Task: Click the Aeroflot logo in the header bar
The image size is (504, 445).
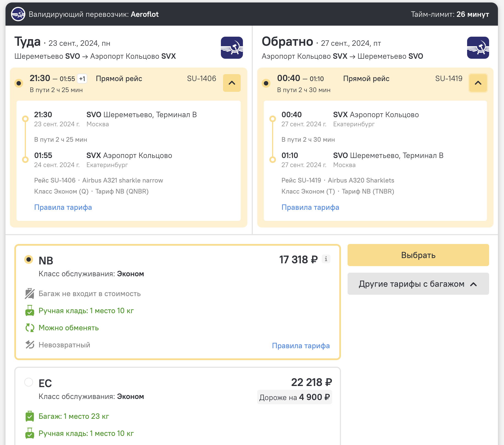Action: tap(18, 14)
